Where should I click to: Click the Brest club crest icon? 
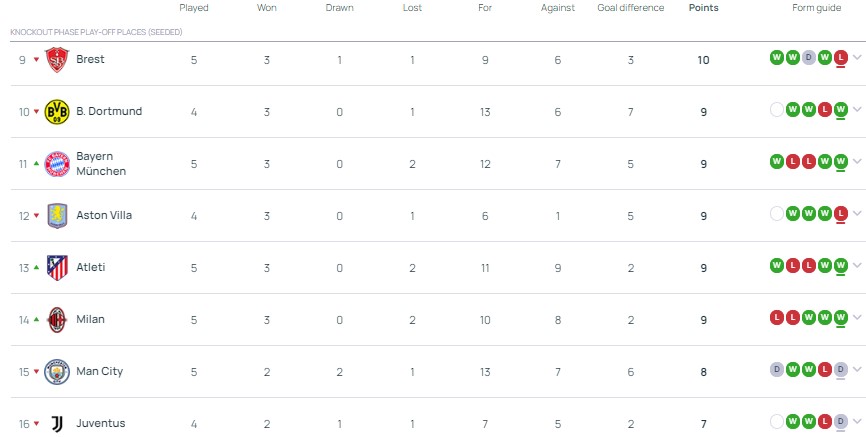57,59
